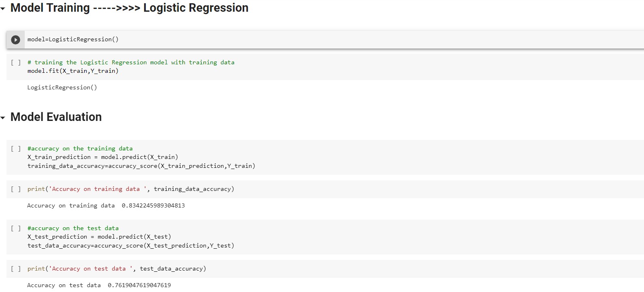The height and width of the screenshot is (292, 644).
Task: Click the print('Accuracy on training data') line
Action: point(130,188)
